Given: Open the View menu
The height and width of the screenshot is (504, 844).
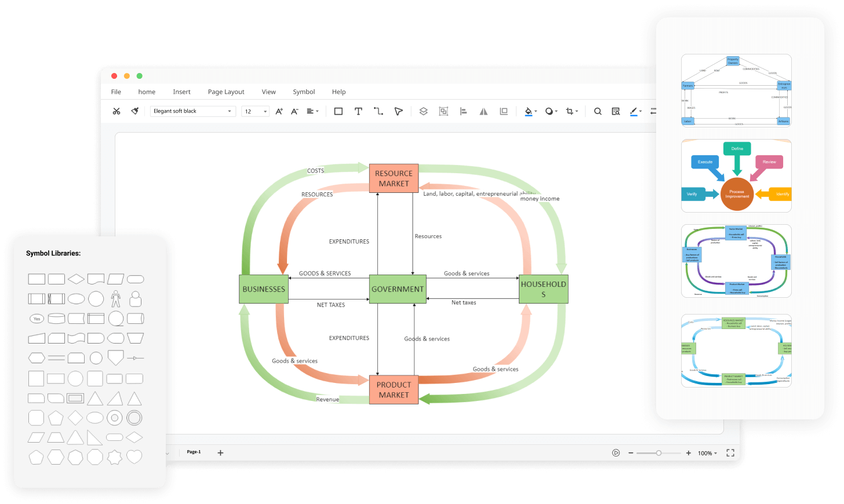Looking at the screenshot, I should 268,92.
